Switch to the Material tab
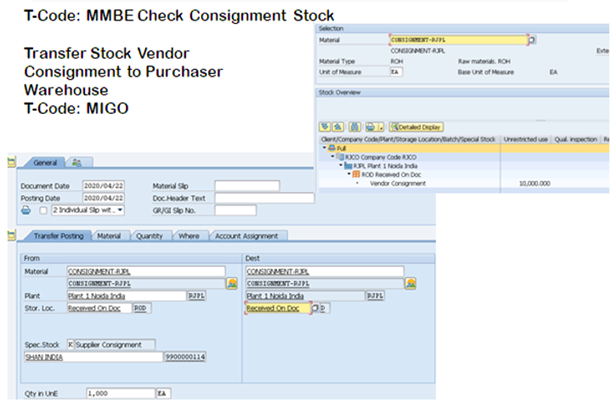The image size is (616, 403). click(x=109, y=236)
